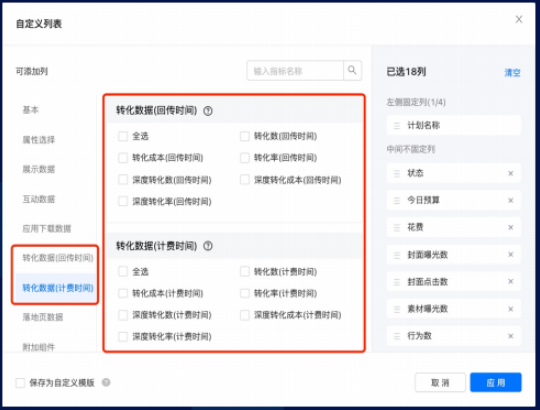Viewport: 540px width, 410px height.
Task: Remove 封面曝光数 column from selected list
Action: pyautogui.click(x=511, y=254)
